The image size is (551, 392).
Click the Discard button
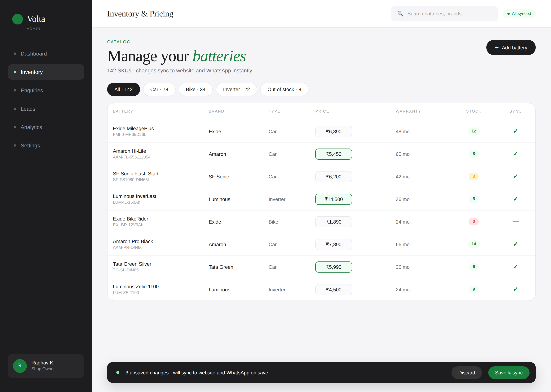pos(467,373)
